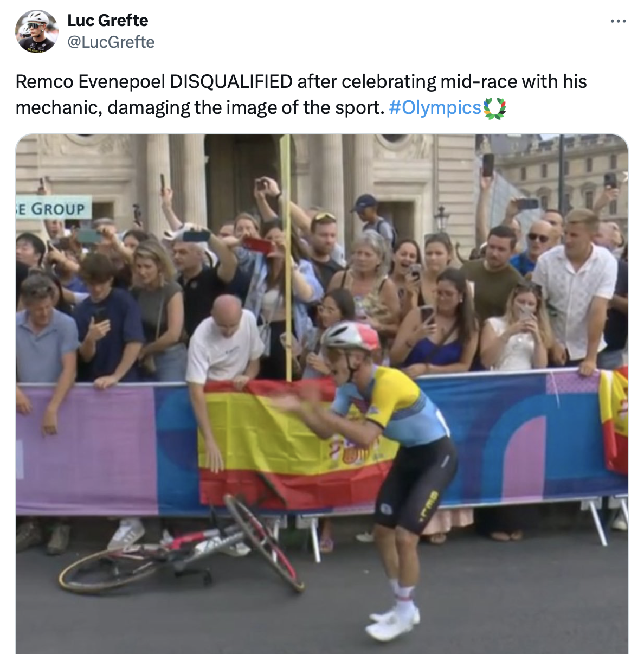Click the Olympic wreath emoji after the hashtag
The image size is (644, 654).
coord(494,108)
